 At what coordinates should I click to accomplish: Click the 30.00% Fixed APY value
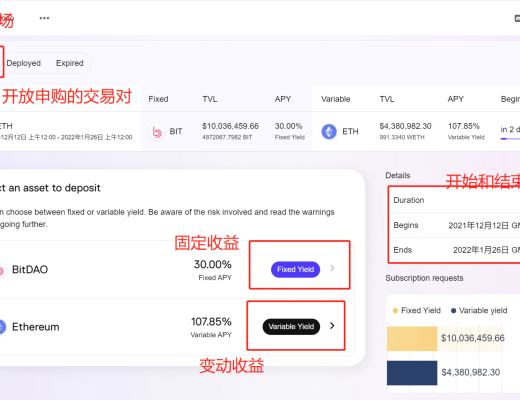(x=213, y=264)
